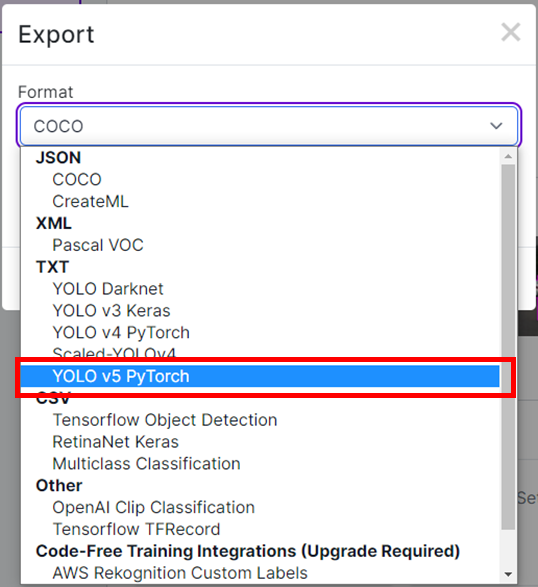Viewport: 538px width, 587px height.
Task: Select RetinaNet Keras format
Action: click(115, 442)
